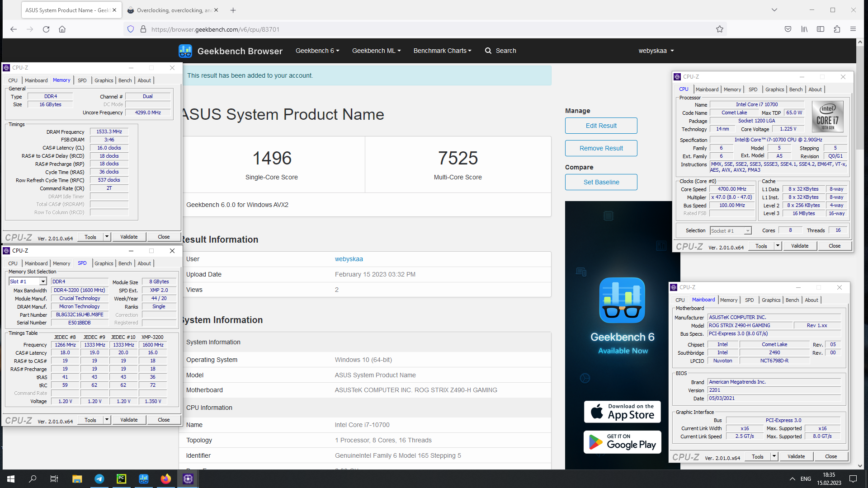View tracking protection shield icon in address bar

(131, 29)
